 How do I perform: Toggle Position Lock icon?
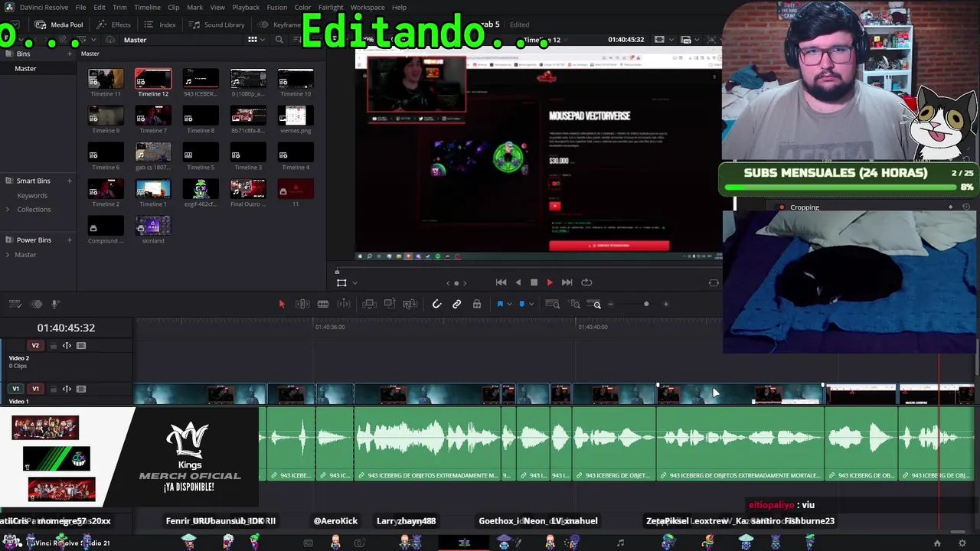click(477, 305)
